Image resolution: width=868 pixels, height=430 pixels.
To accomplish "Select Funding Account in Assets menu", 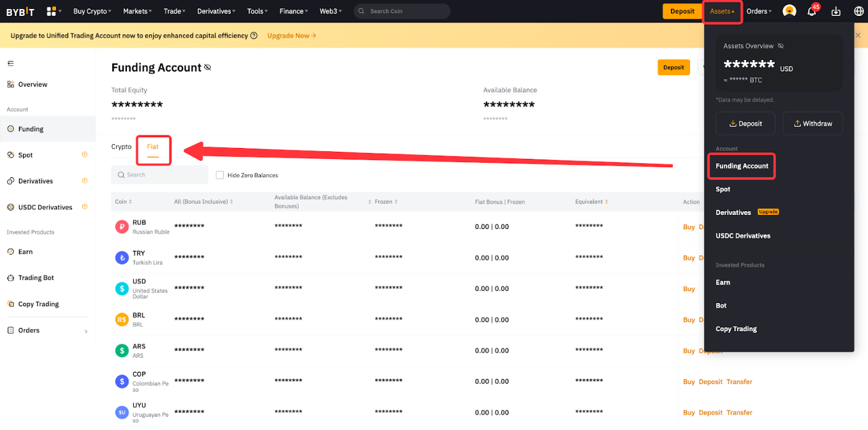I will pos(742,166).
